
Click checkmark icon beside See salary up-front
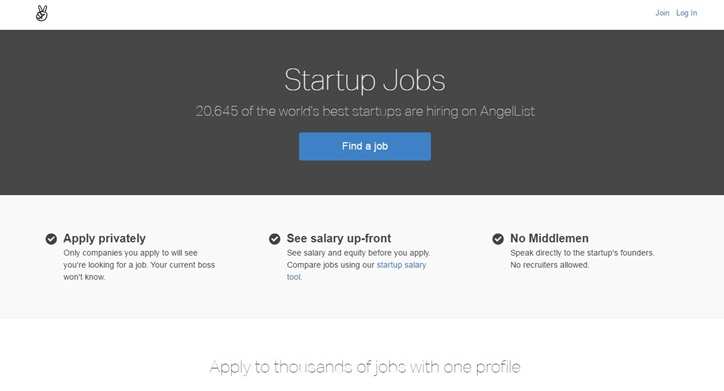click(x=275, y=239)
